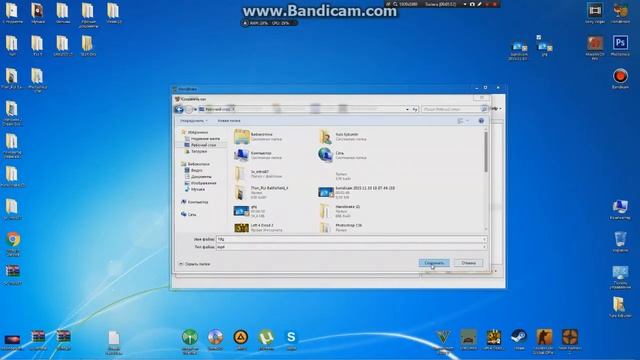
Task: Click the file name input field
Action: tap(351, 239)
